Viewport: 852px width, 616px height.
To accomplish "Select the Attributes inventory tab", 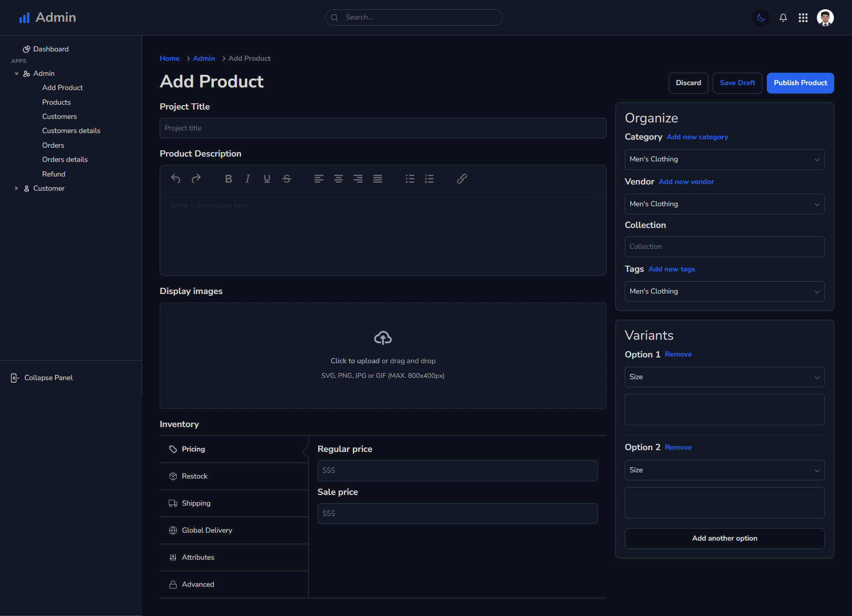I will [234, 557].
